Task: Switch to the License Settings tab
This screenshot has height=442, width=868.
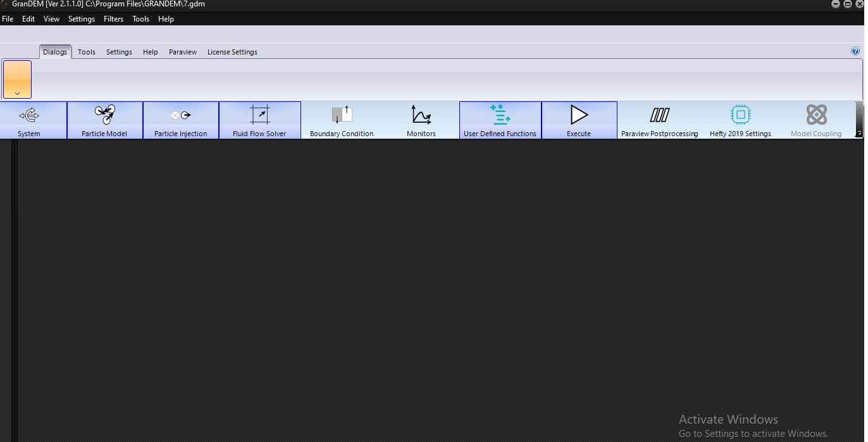Action: point(232,52)
